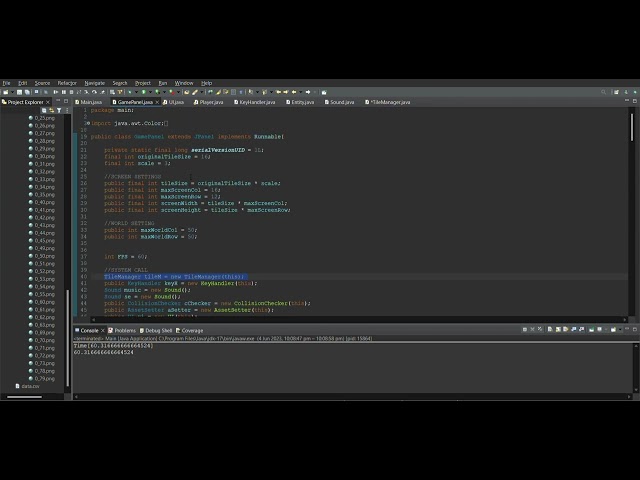Expand the folded import block at line 3

[88, 123]
